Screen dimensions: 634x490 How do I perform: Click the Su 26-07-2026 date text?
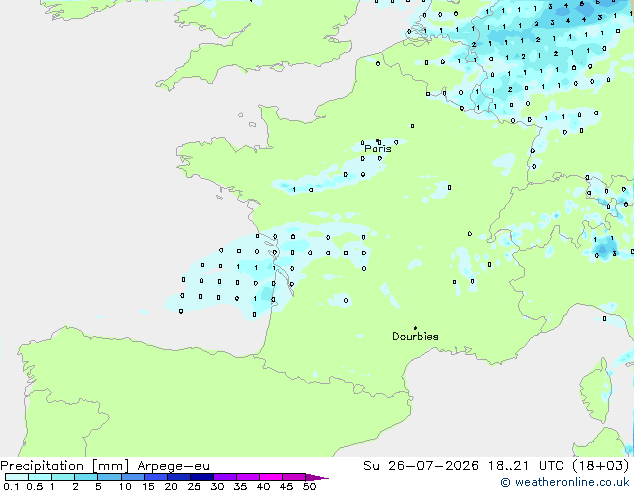pos(421,466)
